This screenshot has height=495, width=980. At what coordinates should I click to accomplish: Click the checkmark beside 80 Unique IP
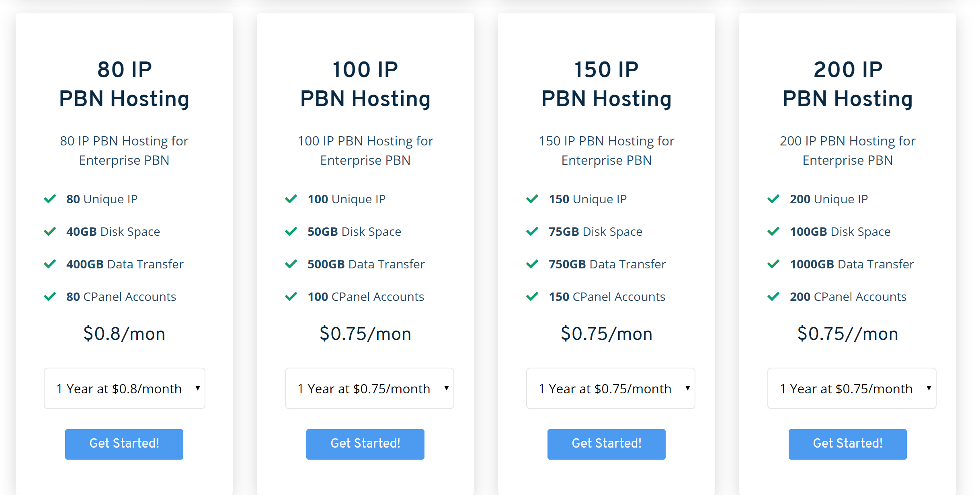coord(50,198)
